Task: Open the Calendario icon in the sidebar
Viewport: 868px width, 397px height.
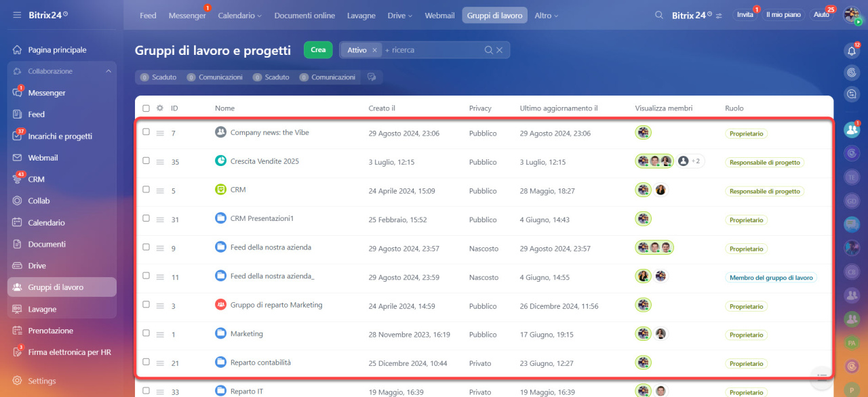Action: click(x=17, y=222)
